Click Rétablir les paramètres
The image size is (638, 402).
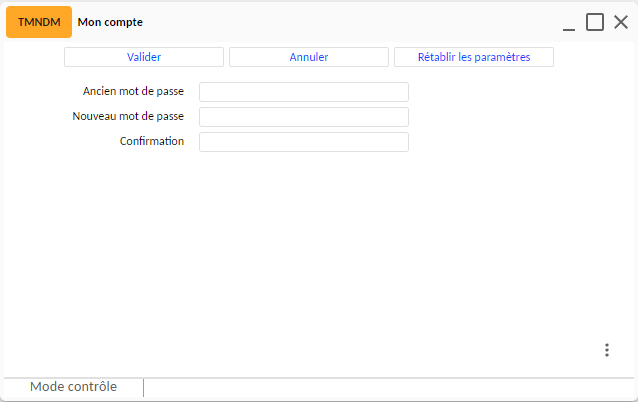coord(474,57)
